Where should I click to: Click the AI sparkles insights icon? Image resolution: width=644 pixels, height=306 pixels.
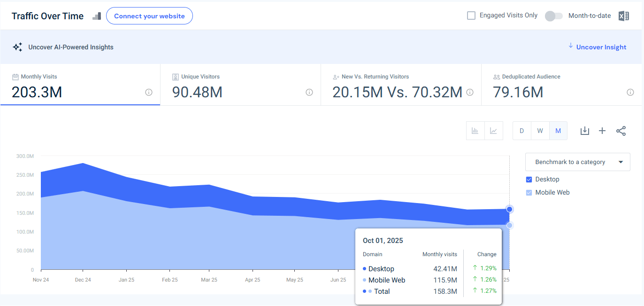pos(17,47)
